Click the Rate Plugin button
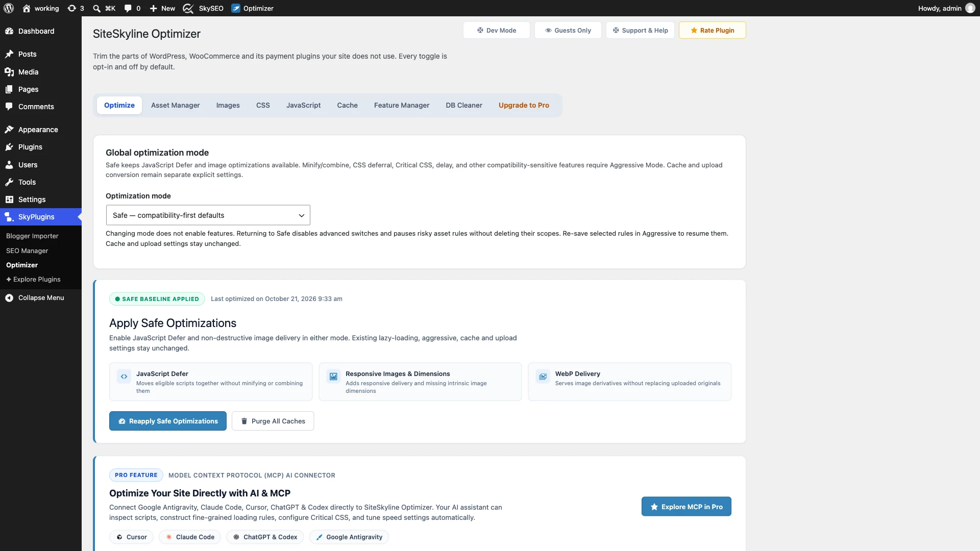Screen dimensions: 980x551 [712, 30]
